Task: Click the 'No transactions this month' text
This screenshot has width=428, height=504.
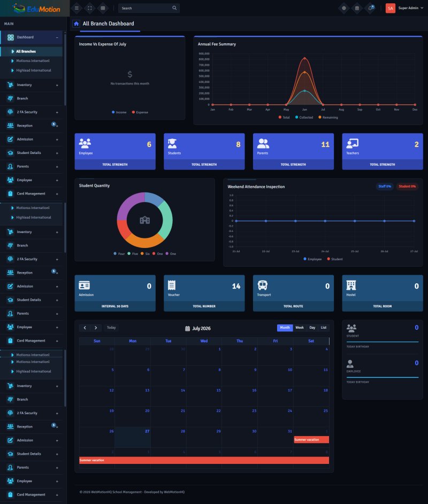Action: (x=129, y=83)
